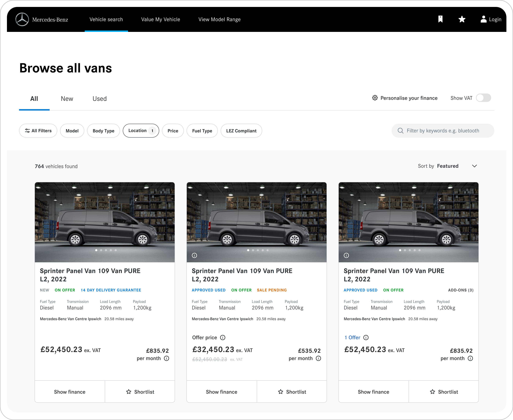Click the Mercedes-Benz star logo
Screen dimensions: 513x420
coord(22,19)
